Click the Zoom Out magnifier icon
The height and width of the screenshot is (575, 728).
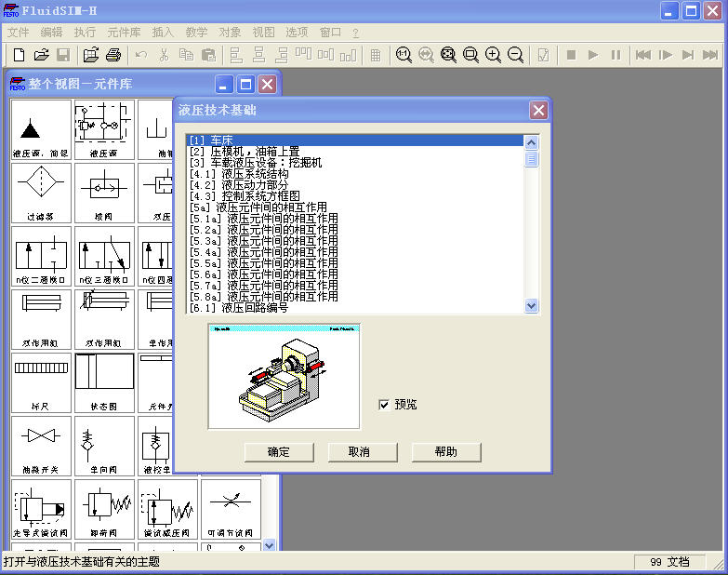point(515,55)
